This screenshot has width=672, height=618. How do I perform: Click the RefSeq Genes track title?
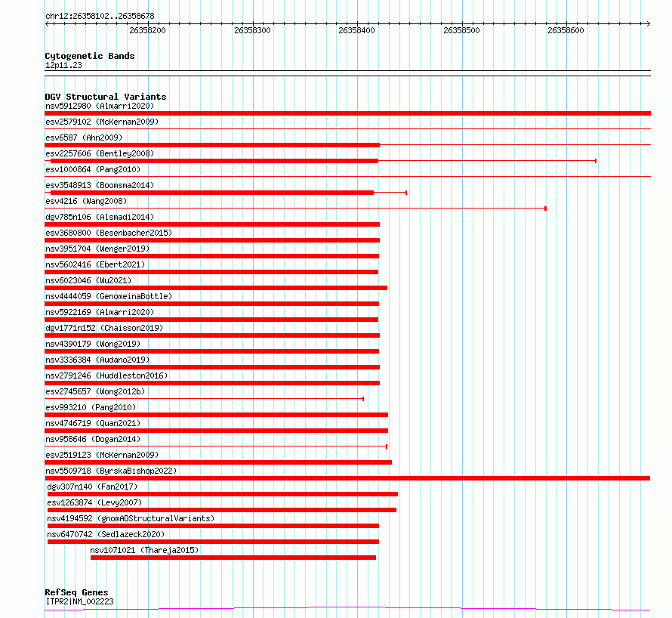point(76,592)
